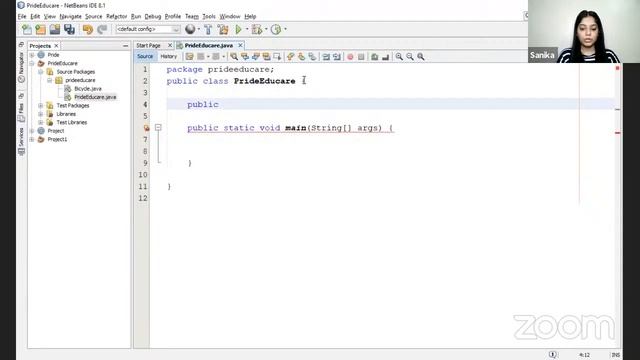The width and height of the screenshot is (640, 360).
Task: Click the Debug Project icon
Action: [x=256, y=29]
